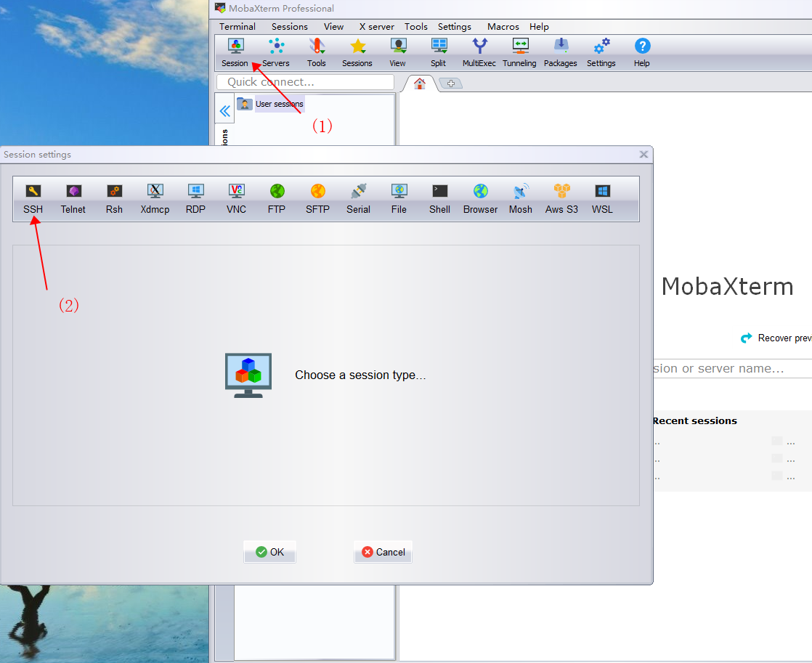Open the SFTP session type
The height and width of the screenshot is (663, 812).
(317, 196)
